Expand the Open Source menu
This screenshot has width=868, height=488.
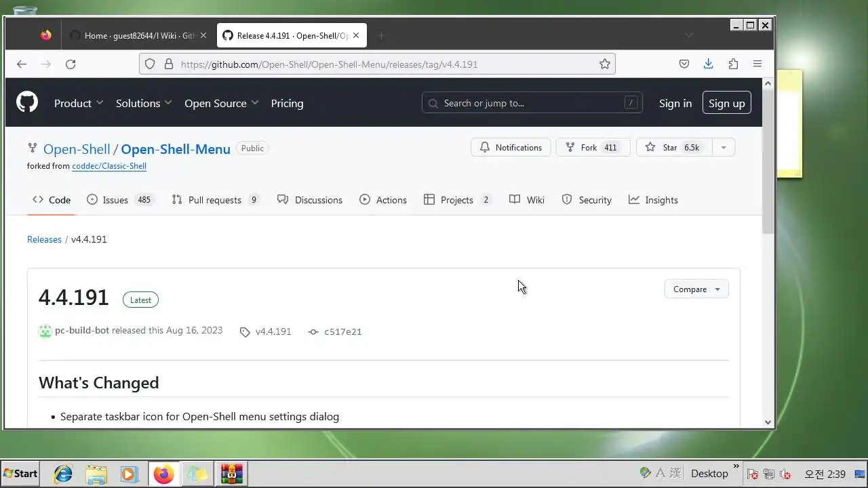222,103
